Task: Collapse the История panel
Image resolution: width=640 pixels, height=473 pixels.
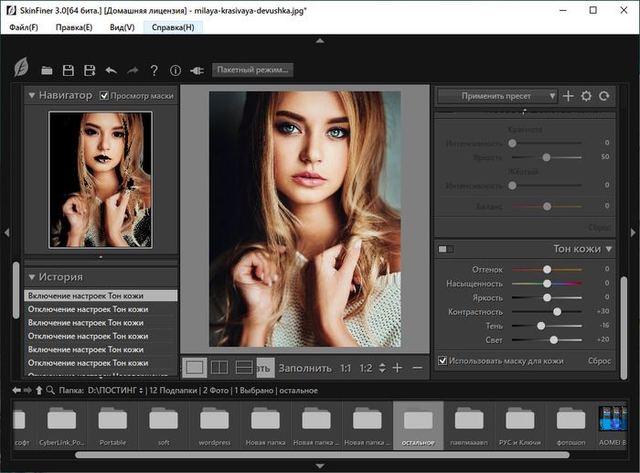Action: pos(31,277)
